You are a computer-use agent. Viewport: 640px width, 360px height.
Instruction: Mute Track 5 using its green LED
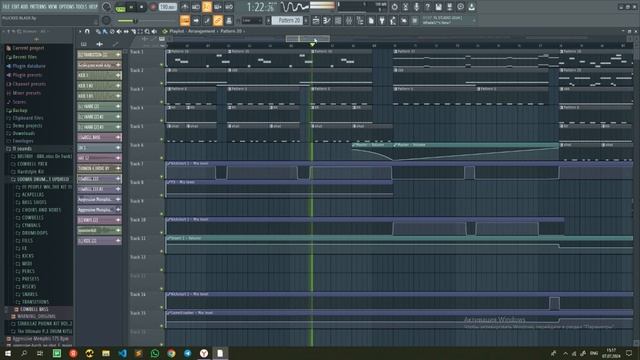162,139
